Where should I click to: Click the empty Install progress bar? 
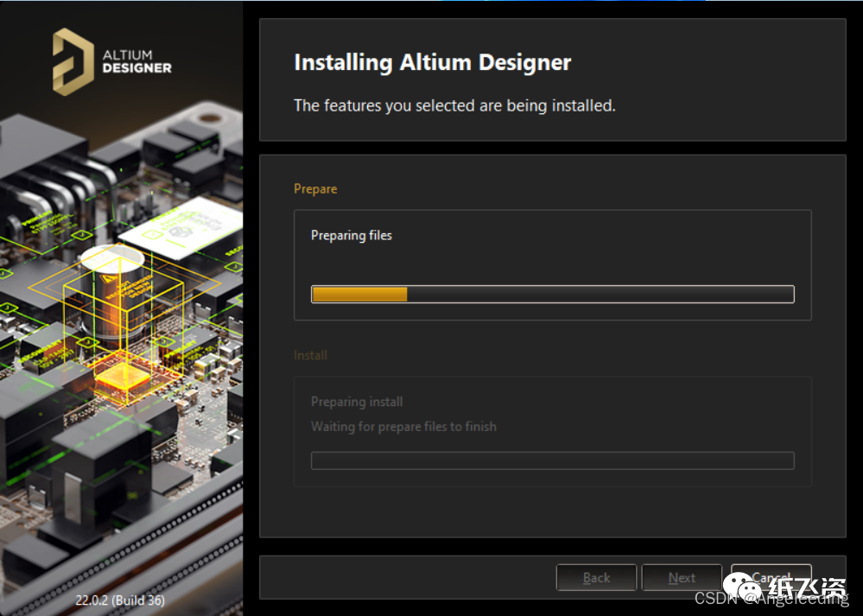(552, 460)
